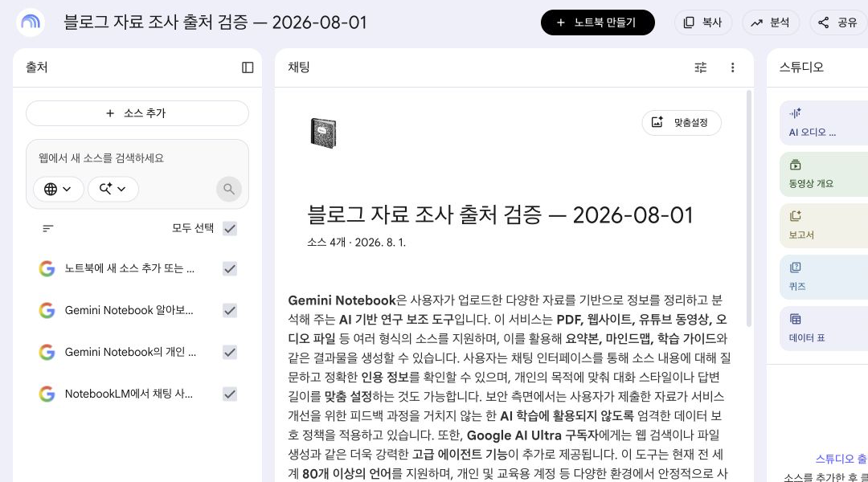Click the 채팅 panel header label

point(298,67)
